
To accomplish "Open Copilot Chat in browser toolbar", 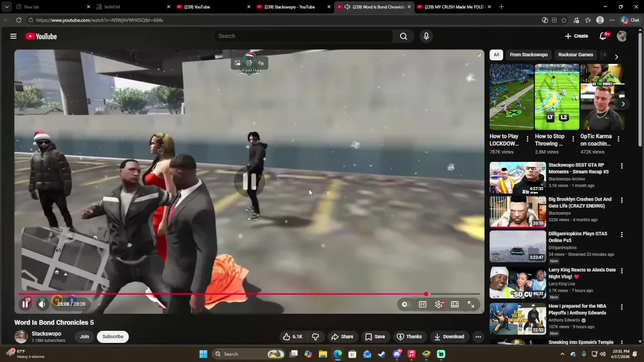I will 630,20.
